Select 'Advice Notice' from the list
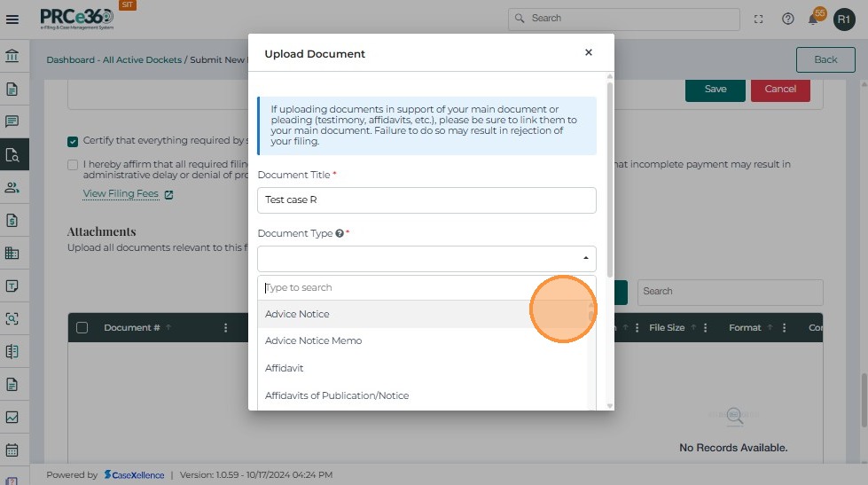Viewport: 868px width, 485px height. (x=297, y=314)
